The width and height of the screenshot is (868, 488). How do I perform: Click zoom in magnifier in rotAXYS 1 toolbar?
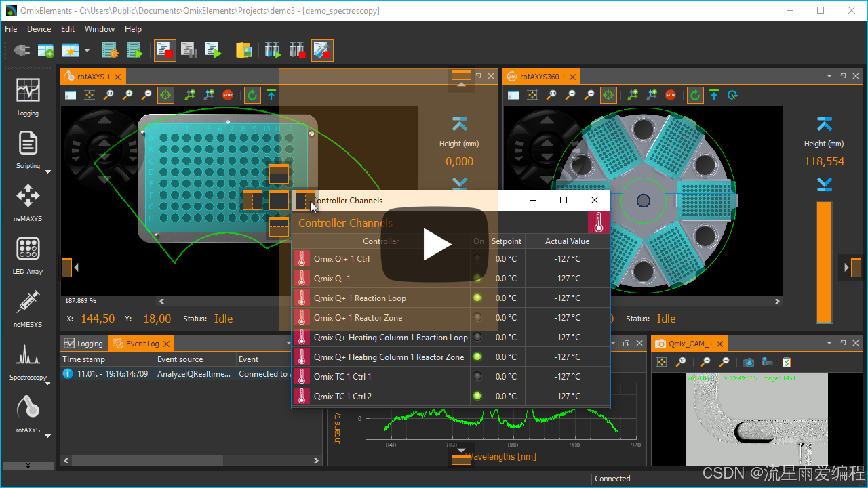click(127, 95)
